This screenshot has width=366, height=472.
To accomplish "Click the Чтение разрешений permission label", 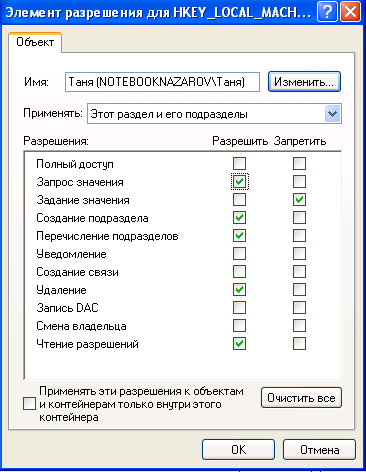I will click(x=87, y=344).
